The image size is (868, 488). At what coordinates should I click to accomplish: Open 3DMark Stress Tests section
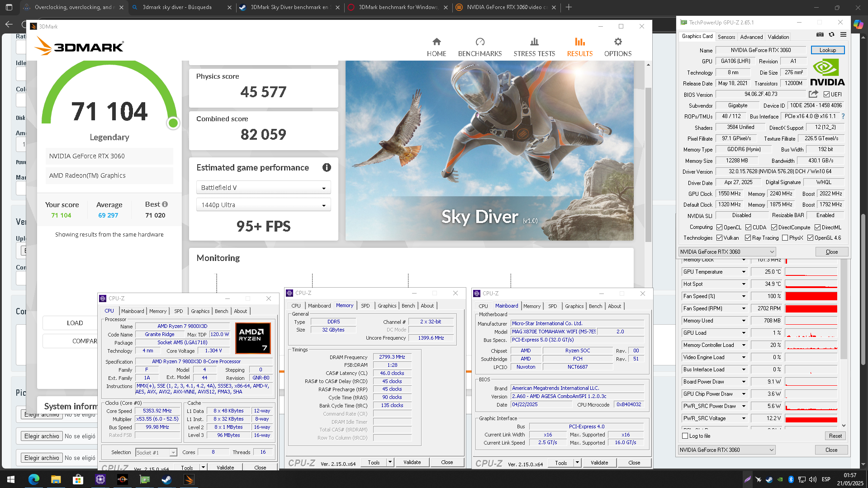coord(534,47)
